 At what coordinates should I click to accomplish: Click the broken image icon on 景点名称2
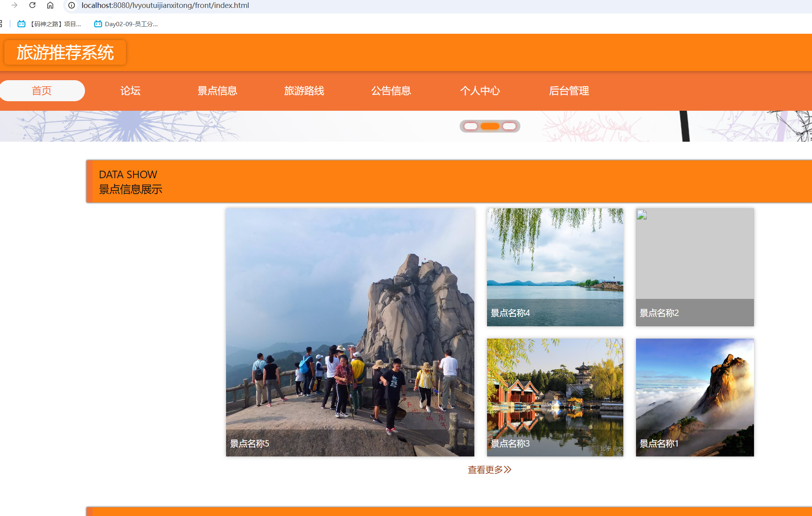pos(642,215)
